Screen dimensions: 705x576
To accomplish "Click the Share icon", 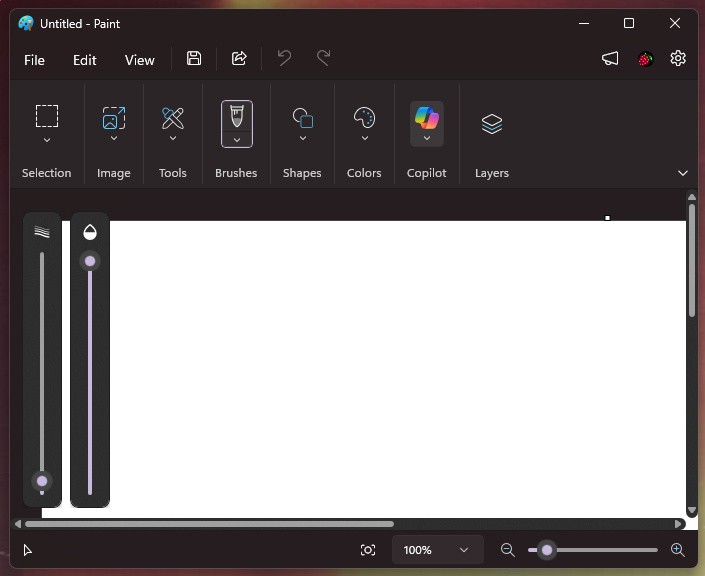I will (239, 58).
